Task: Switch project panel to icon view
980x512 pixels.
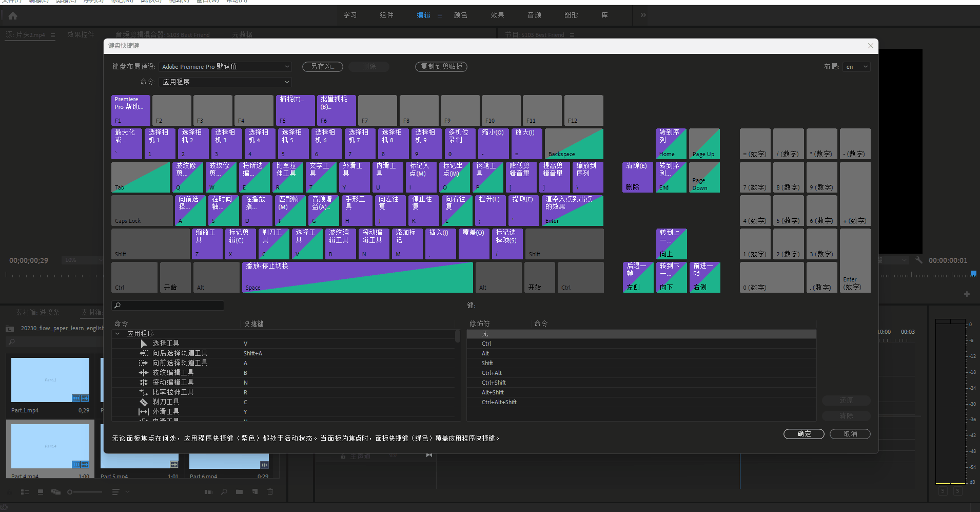Action: click(x=41, y=492)
